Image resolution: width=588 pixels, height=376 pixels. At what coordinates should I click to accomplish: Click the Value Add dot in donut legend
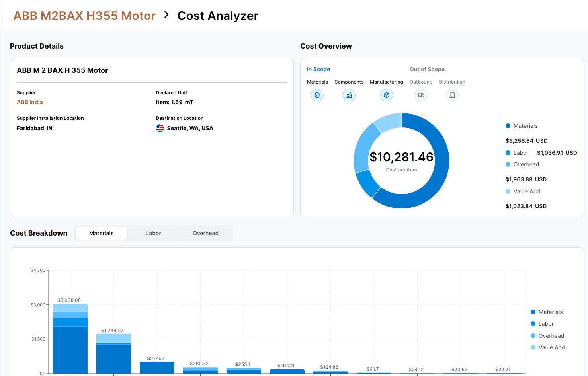click(508, 191)
